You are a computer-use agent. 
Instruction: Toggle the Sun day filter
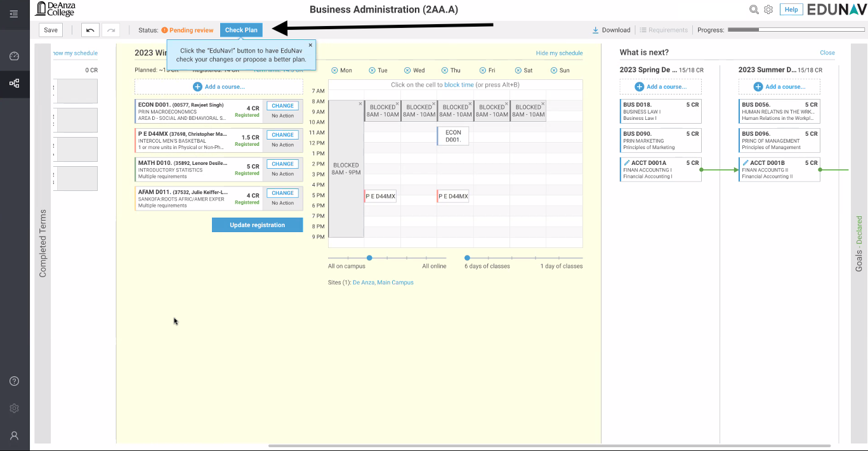pyautogui.click(x=554, y=70)
